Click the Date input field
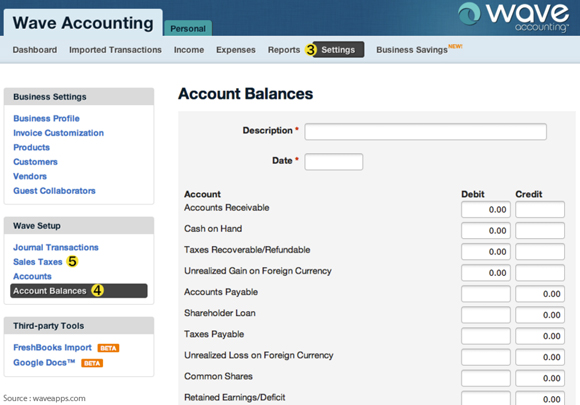 (334, 162)
